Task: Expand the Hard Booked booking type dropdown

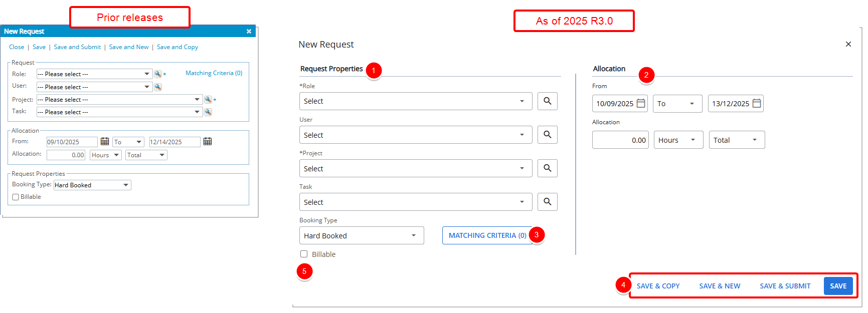Action: [x=361, y=235]
